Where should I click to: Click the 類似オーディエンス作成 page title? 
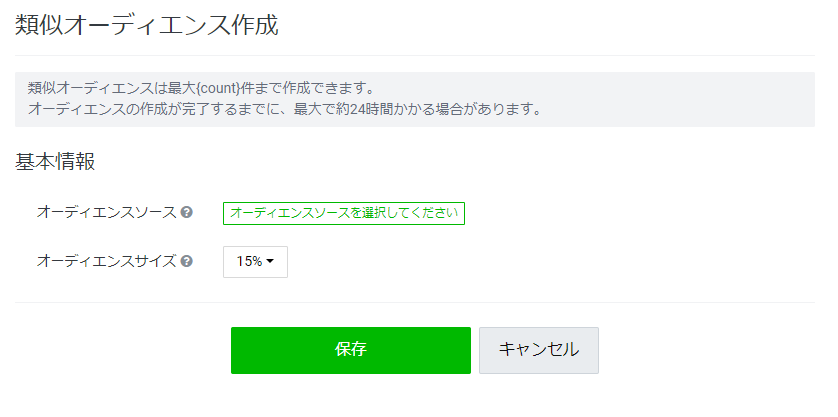tap(147, 25)
